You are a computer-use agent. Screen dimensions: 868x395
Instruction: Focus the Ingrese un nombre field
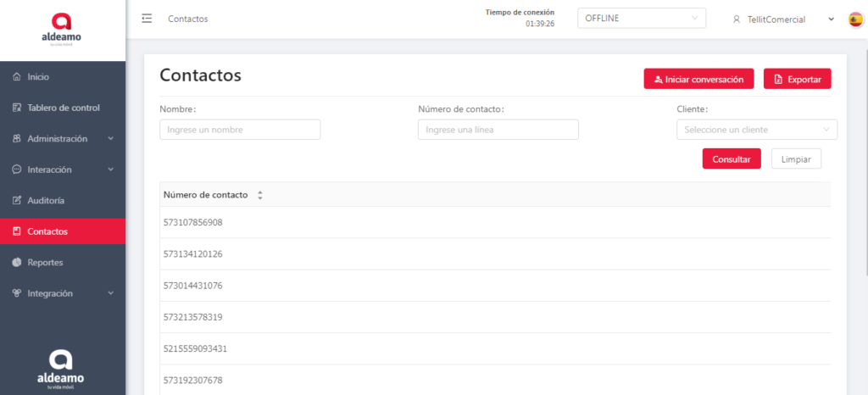pyautogui.click(x=240, y=130)
